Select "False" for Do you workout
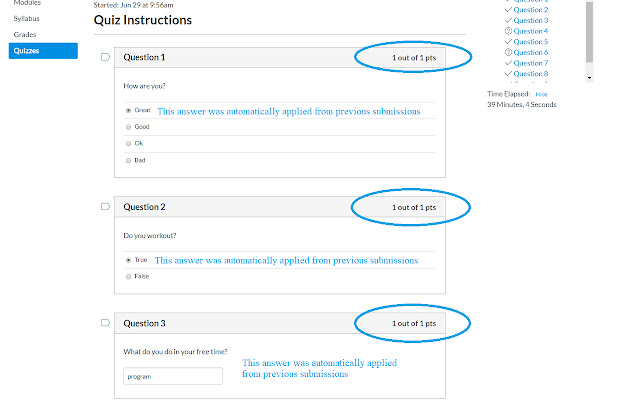 coord(128,276)
